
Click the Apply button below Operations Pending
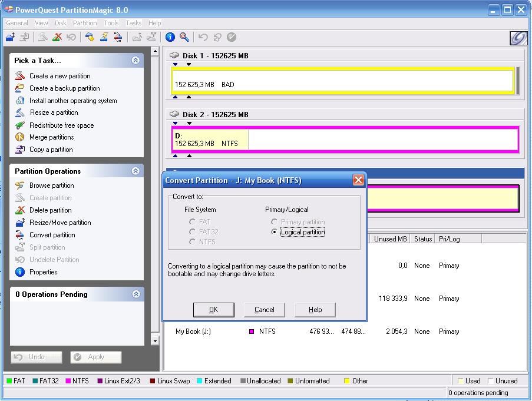(95, 357)
